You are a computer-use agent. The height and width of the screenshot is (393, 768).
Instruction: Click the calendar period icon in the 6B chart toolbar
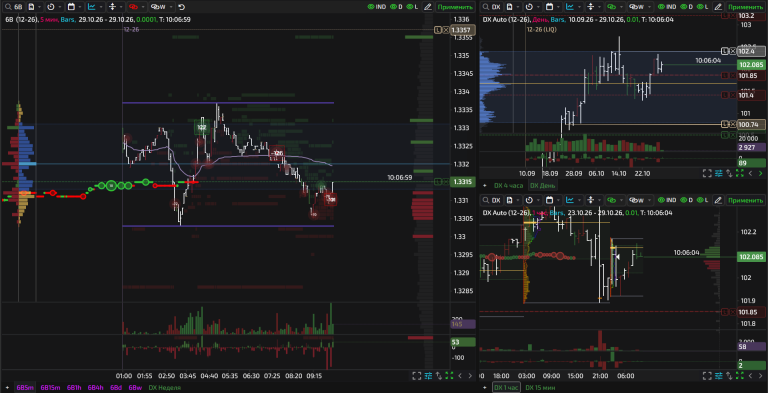(71, 7)
